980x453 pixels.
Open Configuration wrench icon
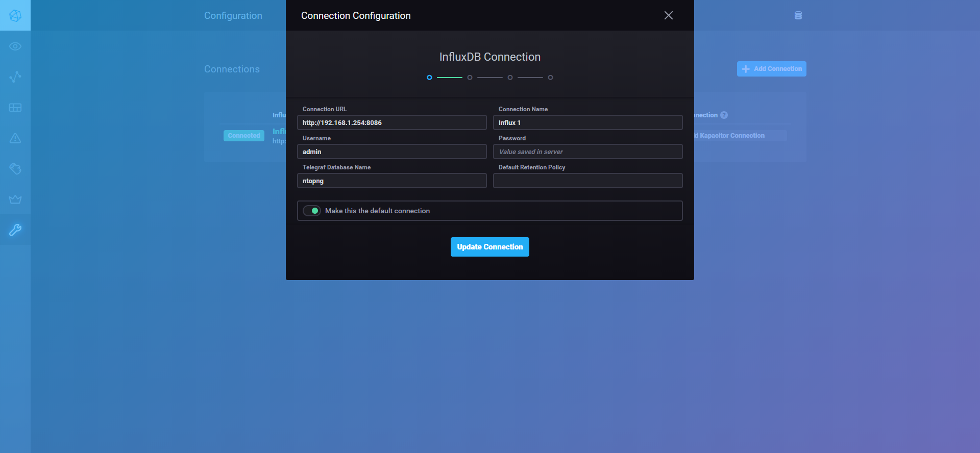15,230
